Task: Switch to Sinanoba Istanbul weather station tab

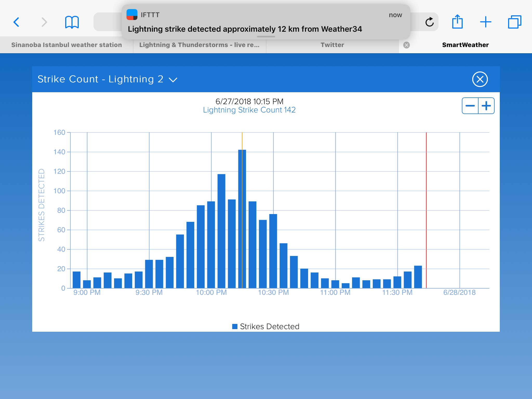Action: click(x=66, y=45)
